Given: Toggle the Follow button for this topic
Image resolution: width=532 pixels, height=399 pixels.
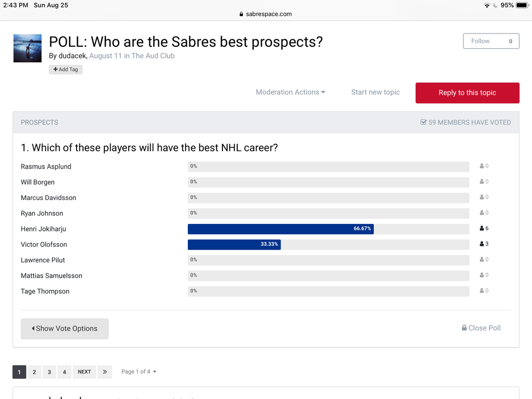Looking at the screenshot, I should [x=491, y=41].
